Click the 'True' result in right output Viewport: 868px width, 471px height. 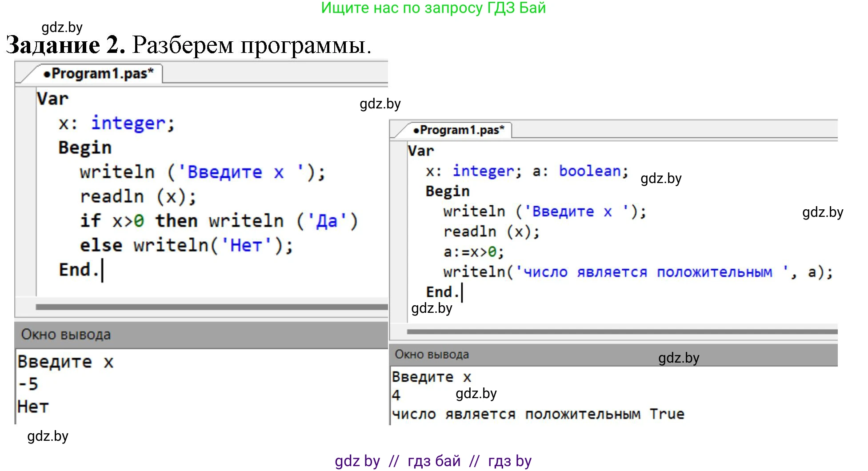[666, 414]
